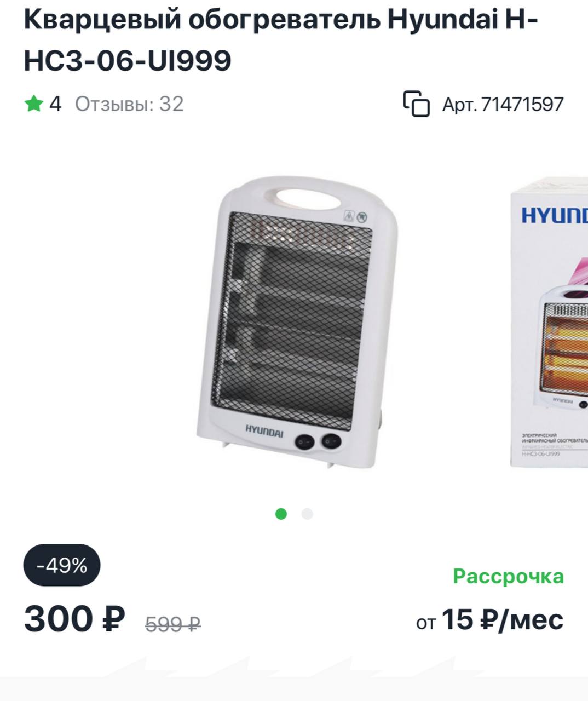588x701 pixels.
Task: Tap the blue HYUNDAI logo on the box
Action: click(x=554, y=215)
